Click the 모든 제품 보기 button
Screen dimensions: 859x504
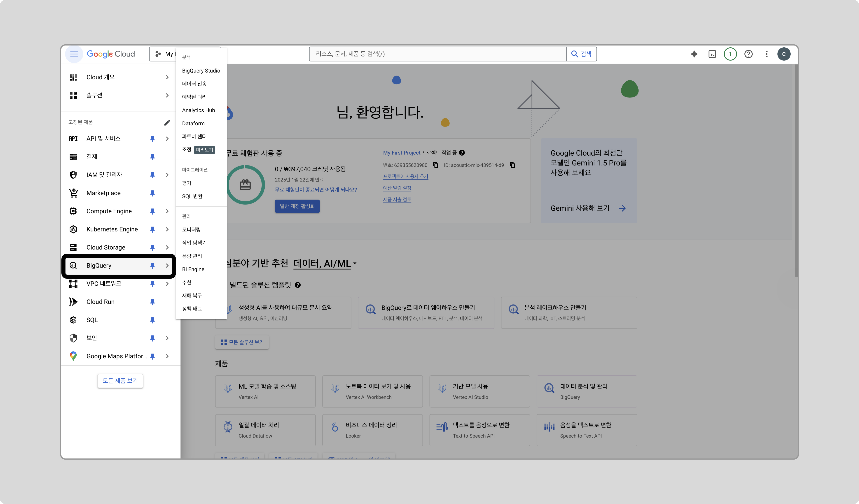coord(120,381)
